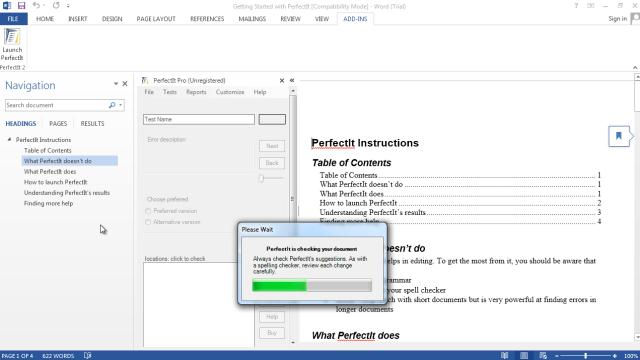Adjust the small slider under Back button
This screenshot has width=640, height=360.
coord(262,178)
